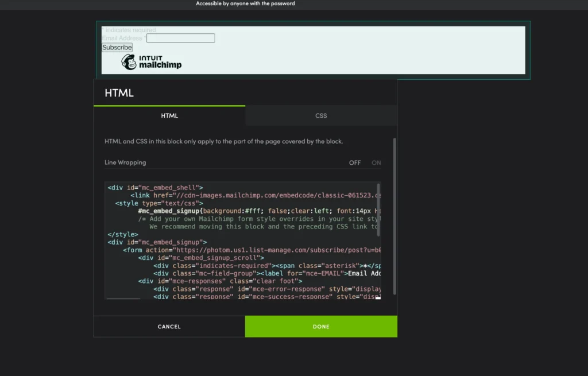Click the Subscribe button
The image size is (588, 376).
[117, 47]
